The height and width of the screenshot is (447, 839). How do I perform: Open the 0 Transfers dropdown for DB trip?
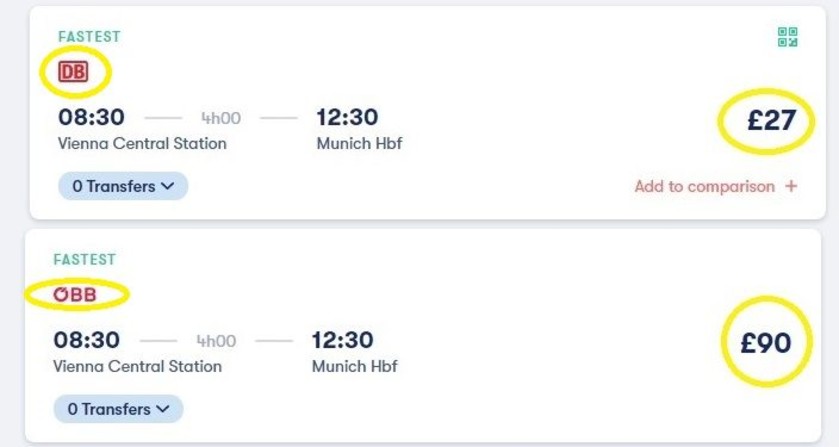click(x=123, y=186)
